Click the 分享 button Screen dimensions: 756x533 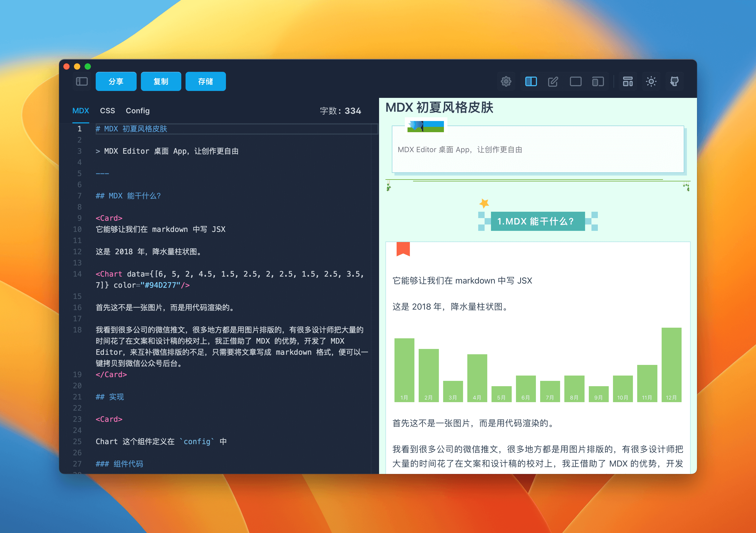pyautogui.click(x=116, y=81)
